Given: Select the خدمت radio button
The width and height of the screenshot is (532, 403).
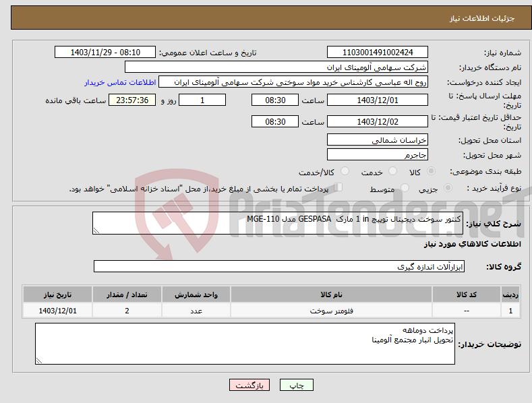Looking at the screenshot, I should pos(392,171).
